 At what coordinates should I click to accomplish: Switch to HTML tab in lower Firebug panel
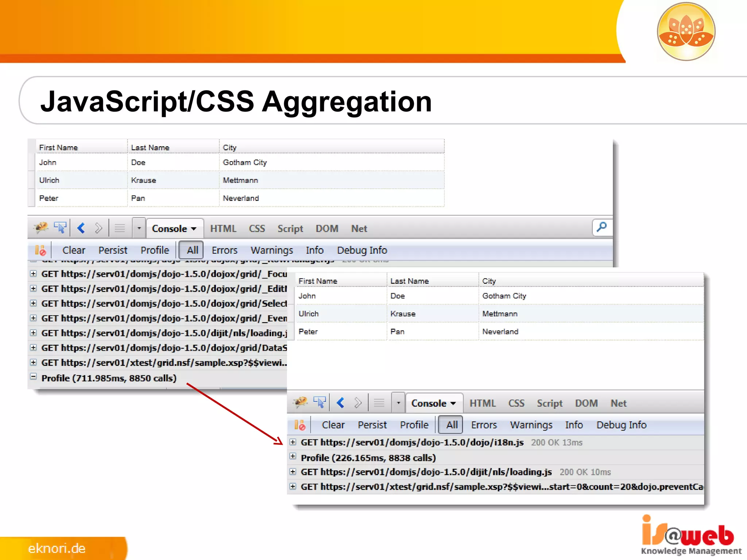tap(483, 403)
